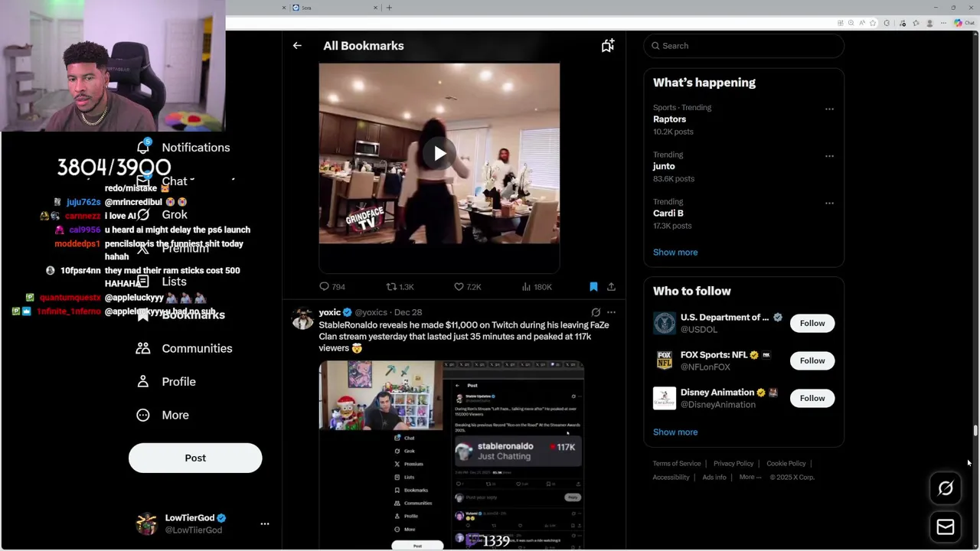This screenshot has width=980, height=551.
Task: Open the browser Favorites hub icon
Action: pos(916,23)
